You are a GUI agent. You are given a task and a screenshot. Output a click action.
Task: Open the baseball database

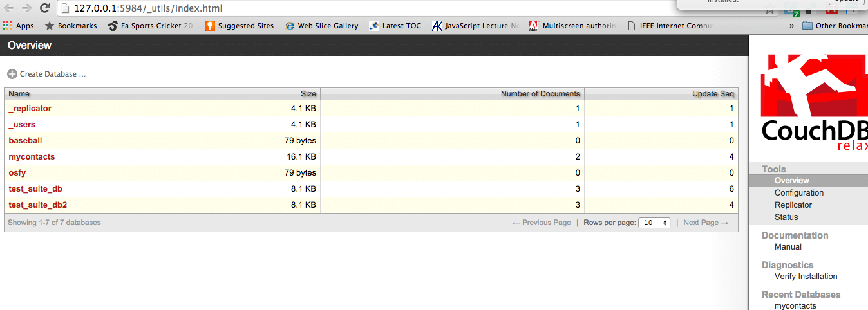(x=25, y=141)
